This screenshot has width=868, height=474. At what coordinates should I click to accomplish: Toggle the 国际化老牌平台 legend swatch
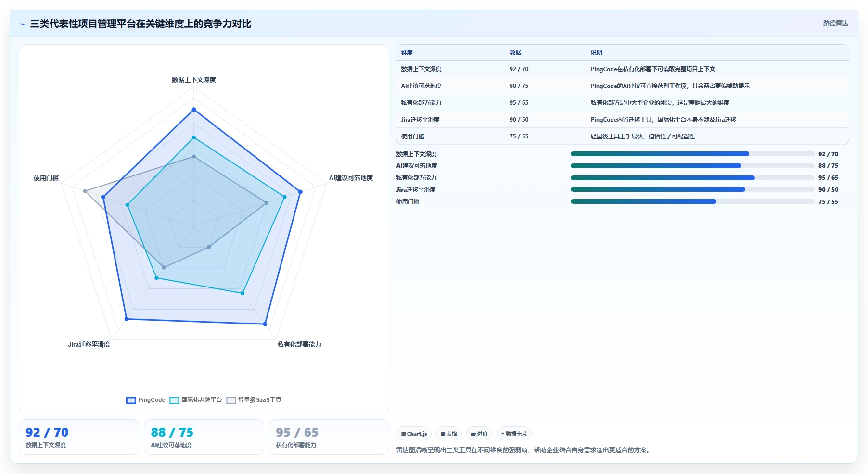coord(174,400)
